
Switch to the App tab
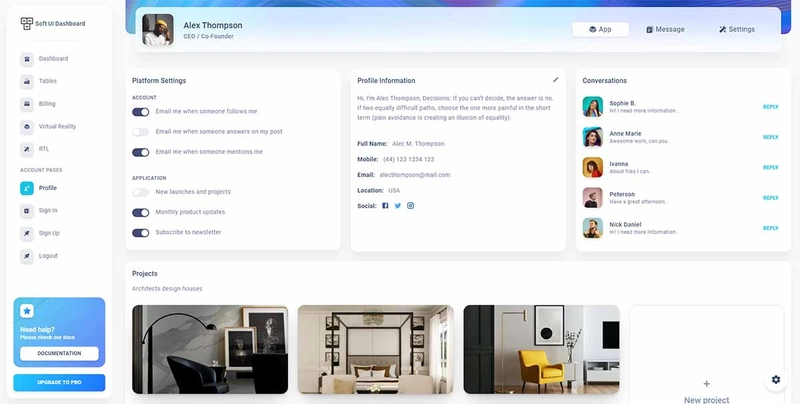coord(601,30)
